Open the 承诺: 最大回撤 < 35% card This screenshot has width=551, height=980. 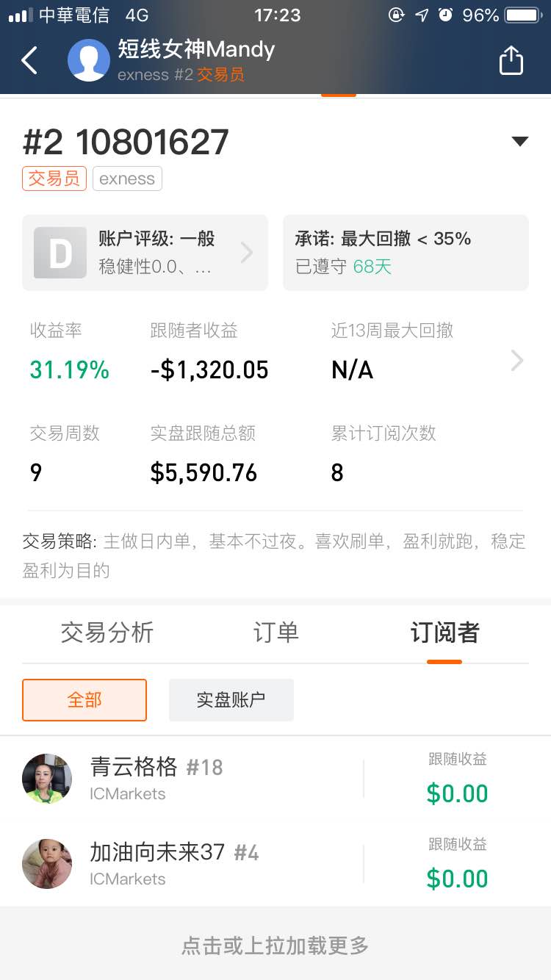point(406,253)
